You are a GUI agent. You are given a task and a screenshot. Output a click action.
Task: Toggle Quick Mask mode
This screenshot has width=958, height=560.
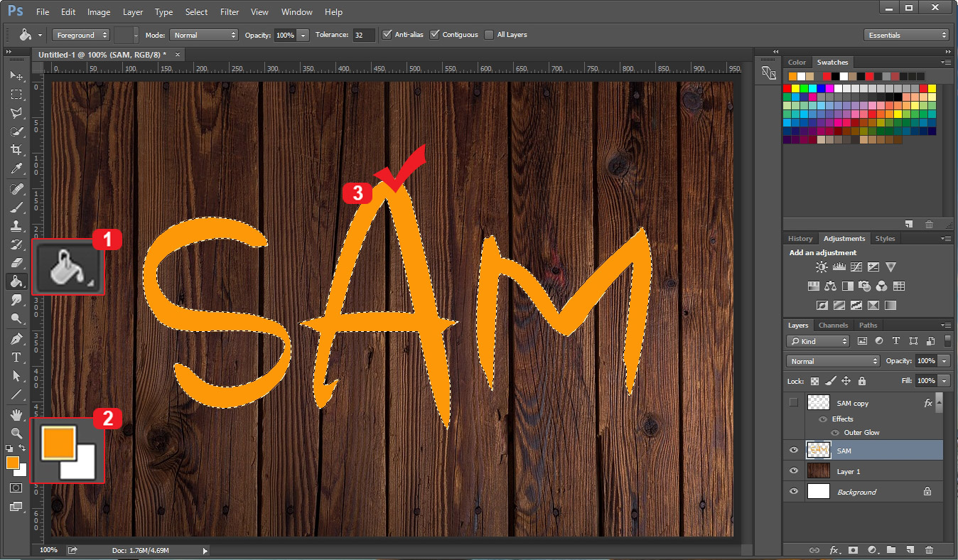click(x=16, y=488)
